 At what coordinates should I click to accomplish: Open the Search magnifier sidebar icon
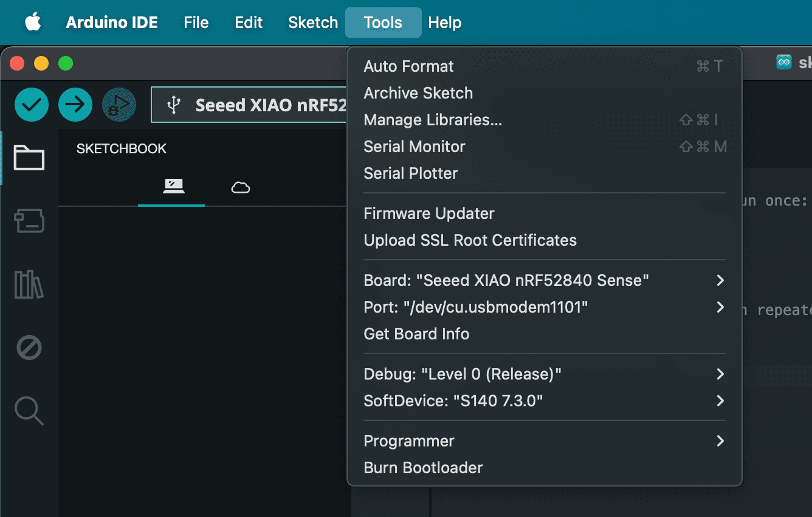(29, 411)
